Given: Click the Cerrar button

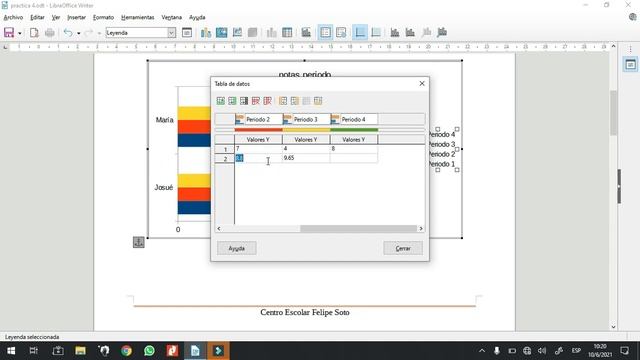Looking at the screenshot, I should 403,248.
